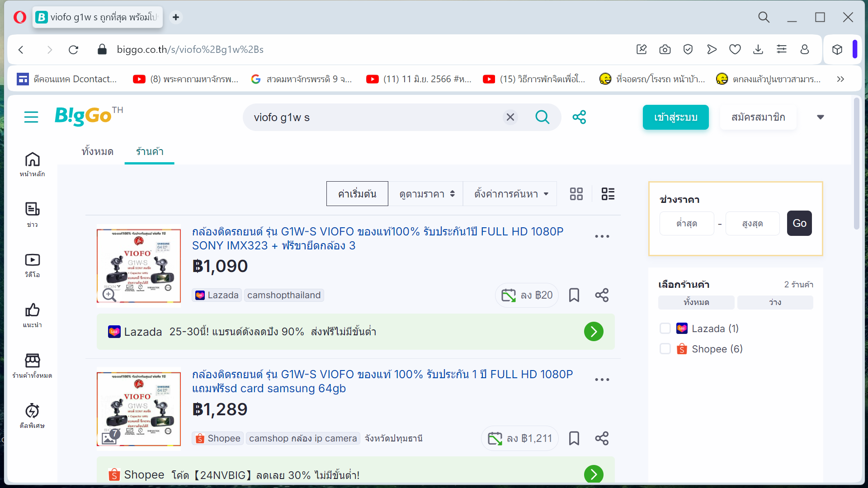The width and height of the screenshot is (868, 488).
Task: Share the ฿1,289 Shopee product
Action: coord(602,438)
